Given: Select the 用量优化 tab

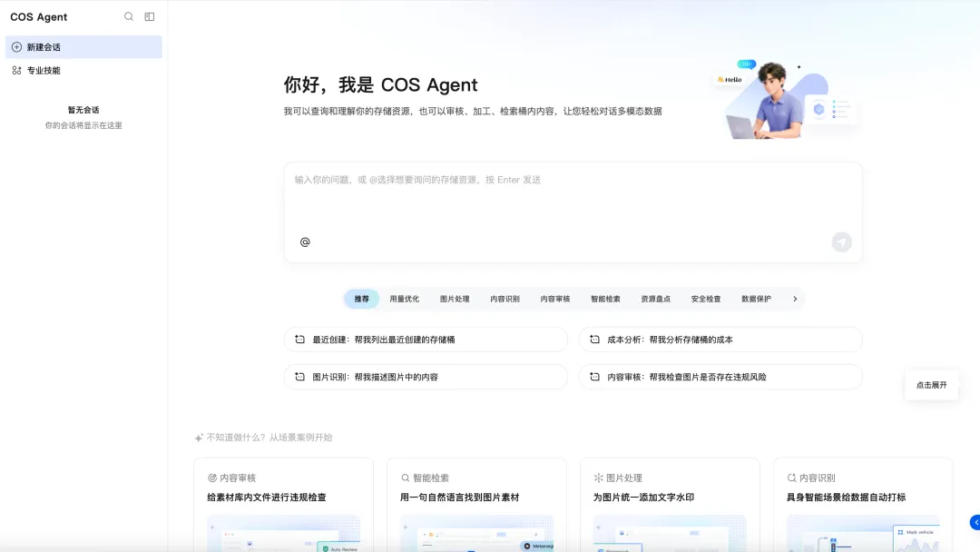Looking at the screenshot, I should (405, 299).
